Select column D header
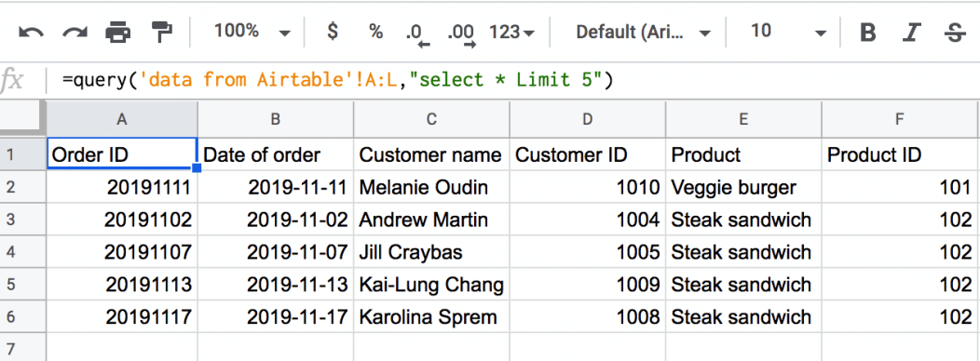Viewport: 980px width, 361px height. 588,119
